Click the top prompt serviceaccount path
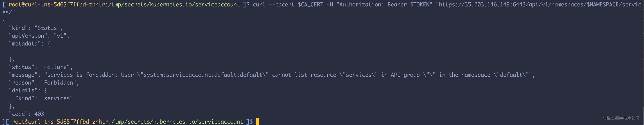644x125 pixels. tap(174, 5)
